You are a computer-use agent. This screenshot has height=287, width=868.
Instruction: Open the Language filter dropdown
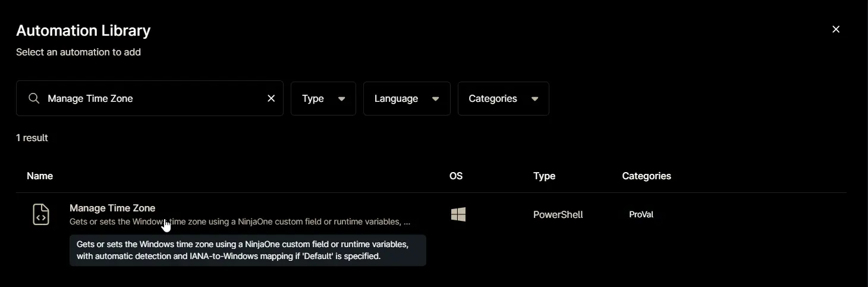click(407, 99)
